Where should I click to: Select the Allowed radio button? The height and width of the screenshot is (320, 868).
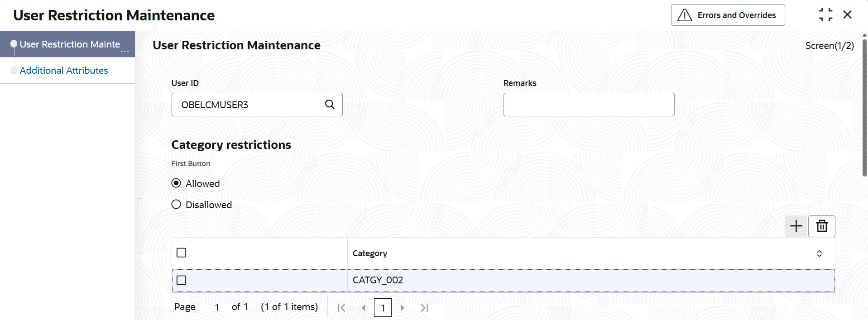[176, 183]
